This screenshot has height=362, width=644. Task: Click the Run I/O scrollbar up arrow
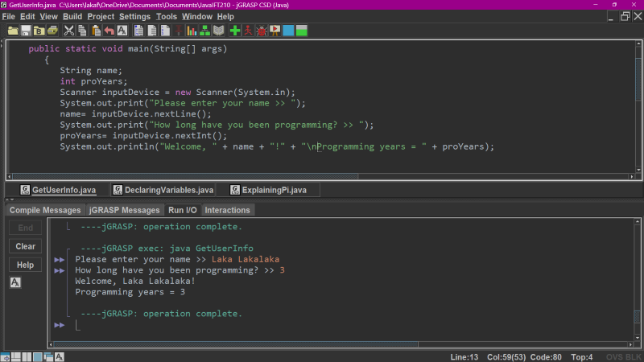coord(638,222)
